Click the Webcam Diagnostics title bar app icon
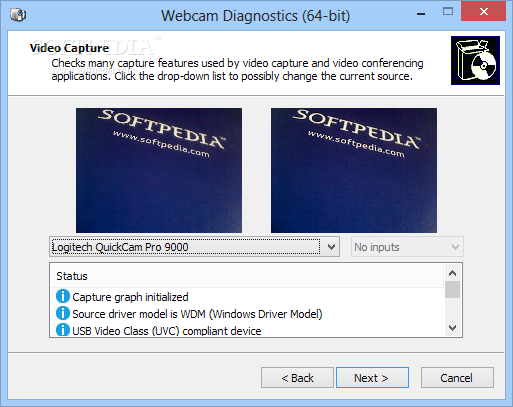513x407 pixels. [18, 15]
